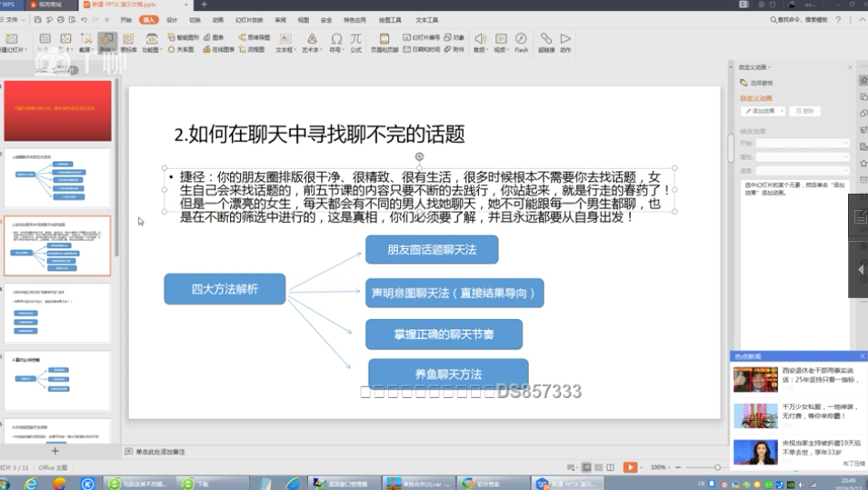Open the Animation ribbon tab
Viewport: 868px width, 490px height.
point(218,20)
